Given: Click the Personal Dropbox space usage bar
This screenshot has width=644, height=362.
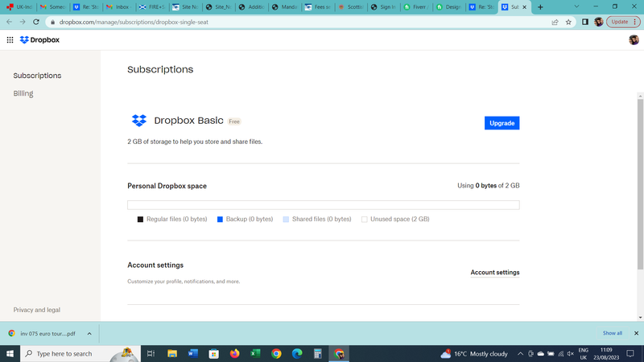Looking at the screenshot, I should click(324, 205).
